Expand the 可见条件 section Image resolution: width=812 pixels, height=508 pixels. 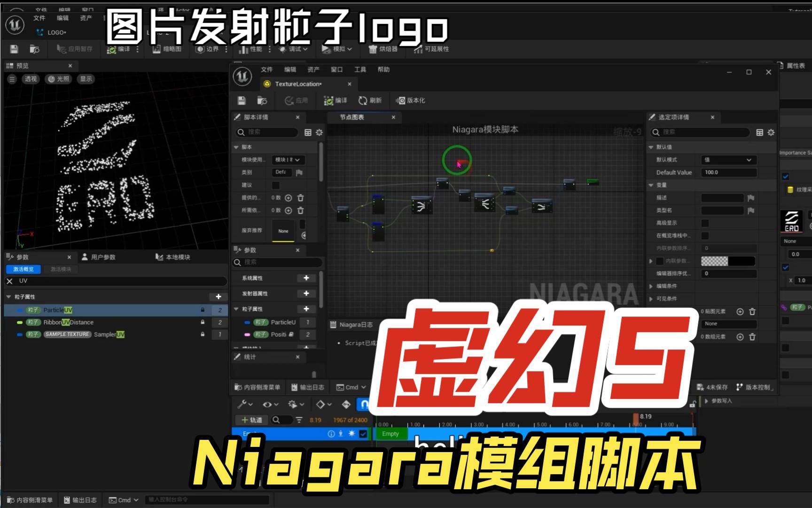point(651,299)
